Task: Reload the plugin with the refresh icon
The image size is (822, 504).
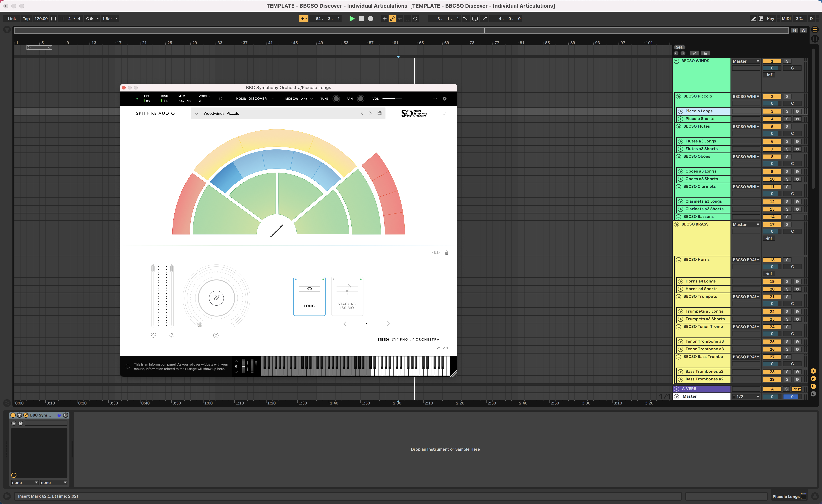Action: (x=221, y=99)
